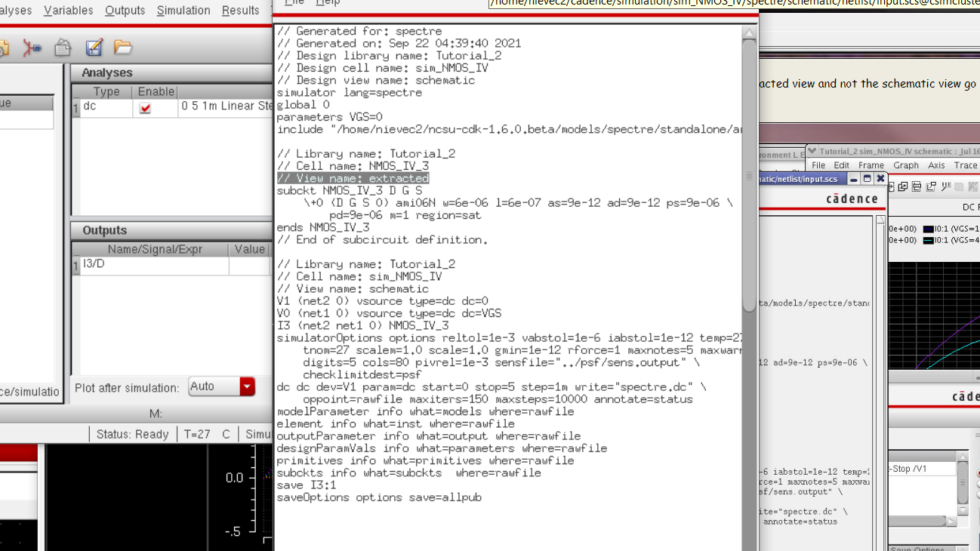Open the Help menu in netlist viewer
This screenshot has width=980, height=551.
(x=328, y=3)
